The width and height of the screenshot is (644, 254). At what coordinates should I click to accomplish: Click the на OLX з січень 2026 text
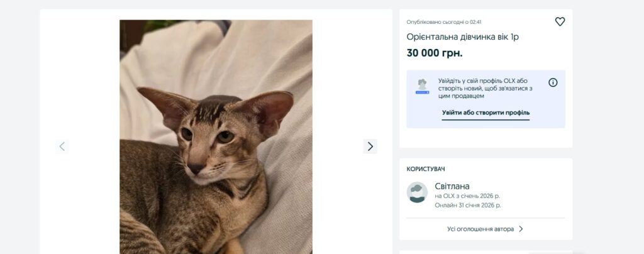coord(467,196)
